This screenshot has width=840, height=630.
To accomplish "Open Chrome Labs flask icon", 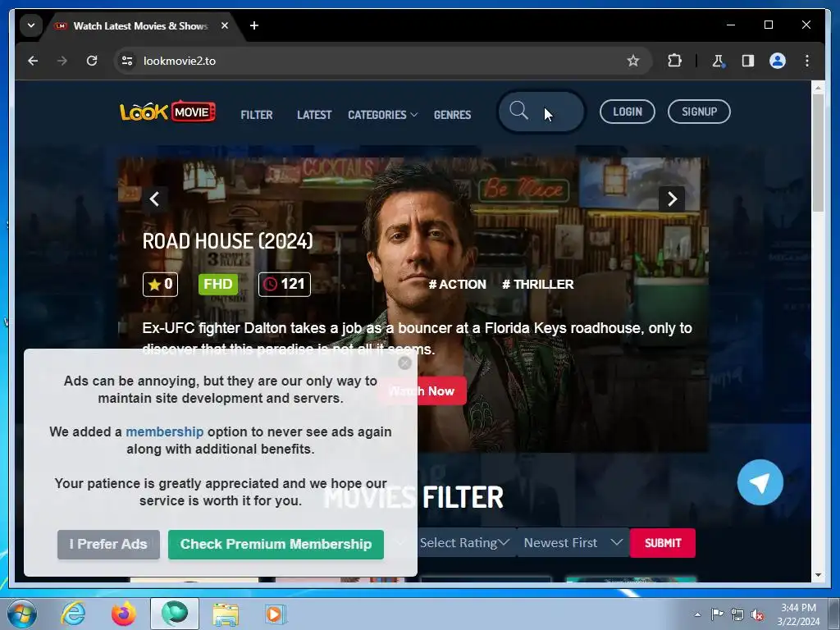I will 719,61.
